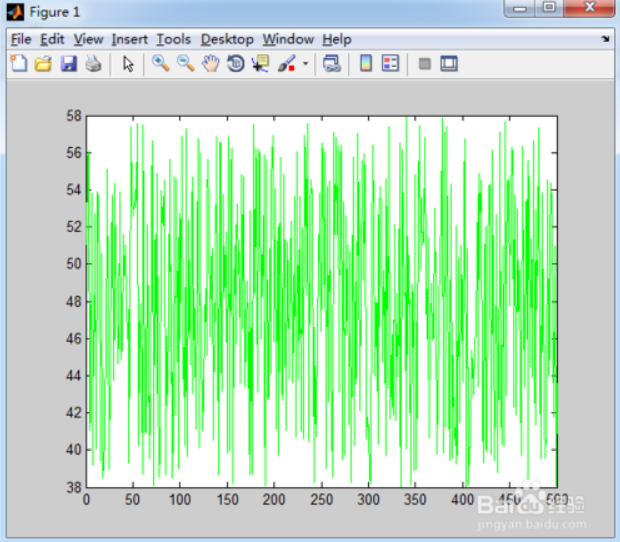620x542 pixels.
Task: Click the Open File folder icon
Action: point(43,64)
